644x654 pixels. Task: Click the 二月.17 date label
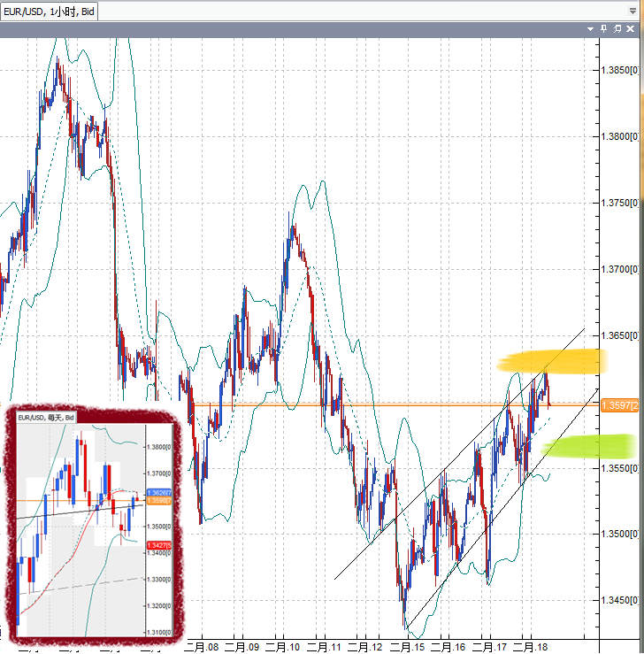click(x=490, y=647)
